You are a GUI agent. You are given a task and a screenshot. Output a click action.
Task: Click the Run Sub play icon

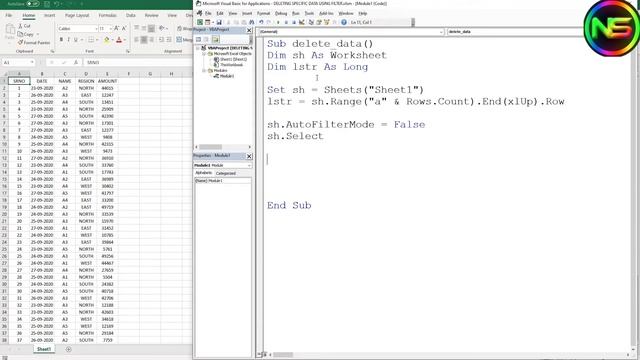pyautogui.click(x=278, y=22)
